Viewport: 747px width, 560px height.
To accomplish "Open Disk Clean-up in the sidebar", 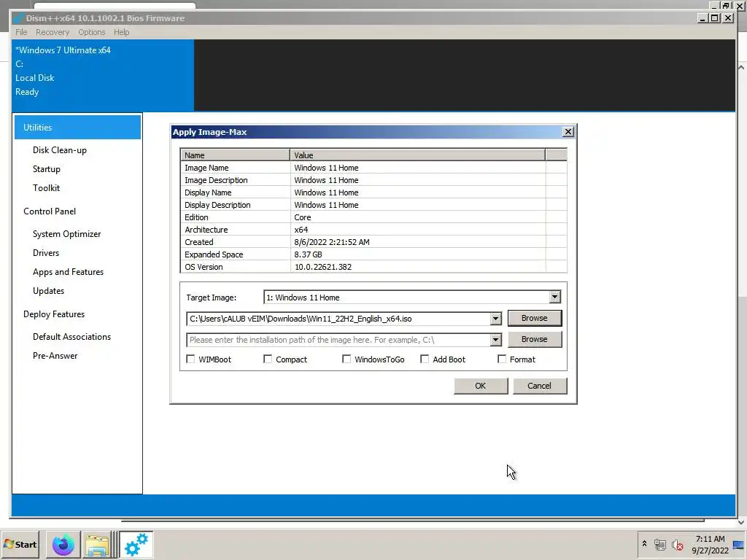I will pos(60,150).
